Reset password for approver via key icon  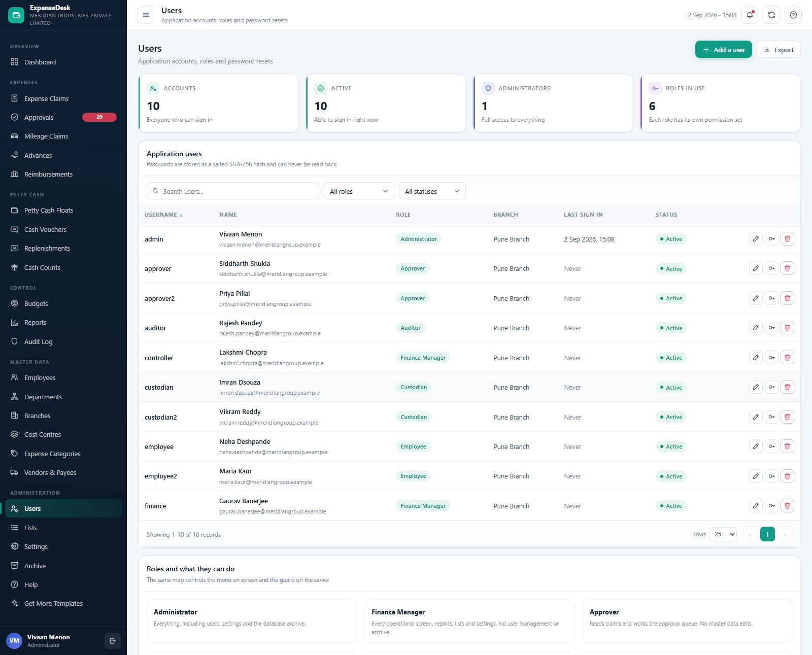pyautogui.click(x=771, y=268)
